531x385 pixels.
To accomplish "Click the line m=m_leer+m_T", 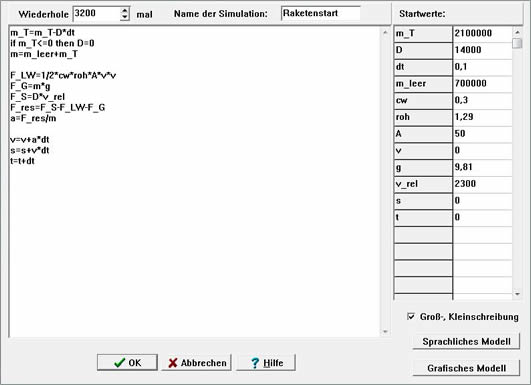I will tap(44, 54).
